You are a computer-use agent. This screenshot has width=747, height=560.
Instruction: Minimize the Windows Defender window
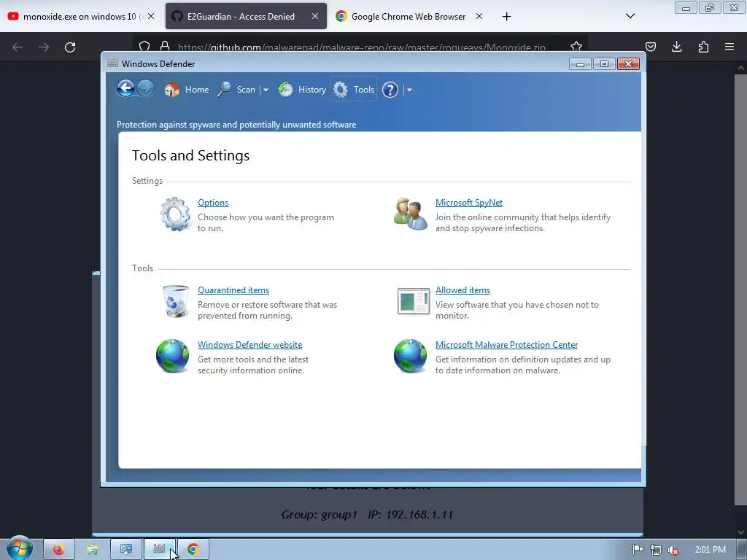(580, 64)
